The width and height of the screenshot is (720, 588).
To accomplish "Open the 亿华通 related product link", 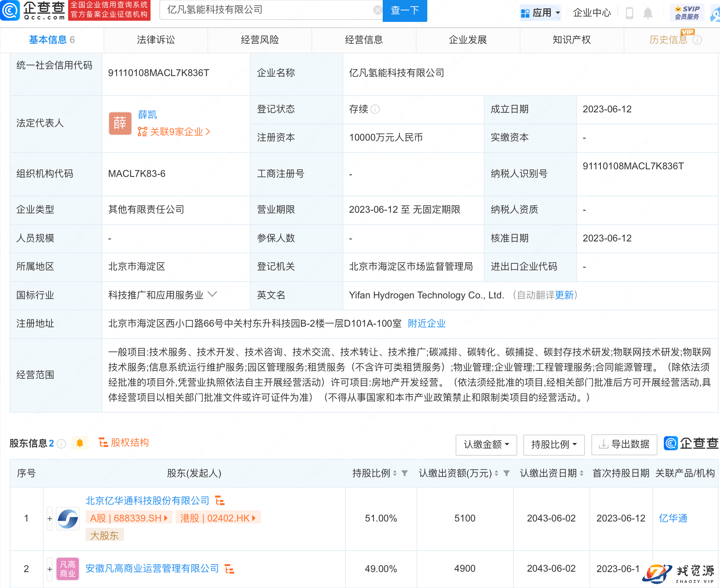I will point(673,518).
